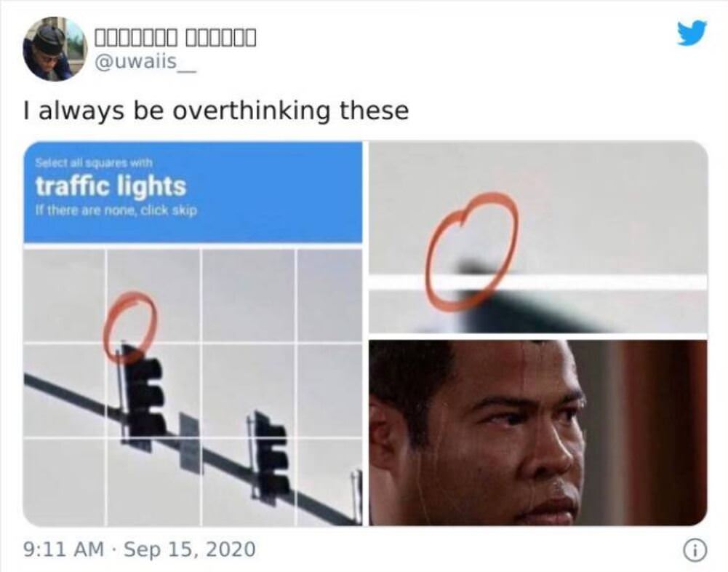Viewport: 728px width, 572px height.
Task: Click the blue 'traffic lights' captcha header
Action: click(193, 192)
